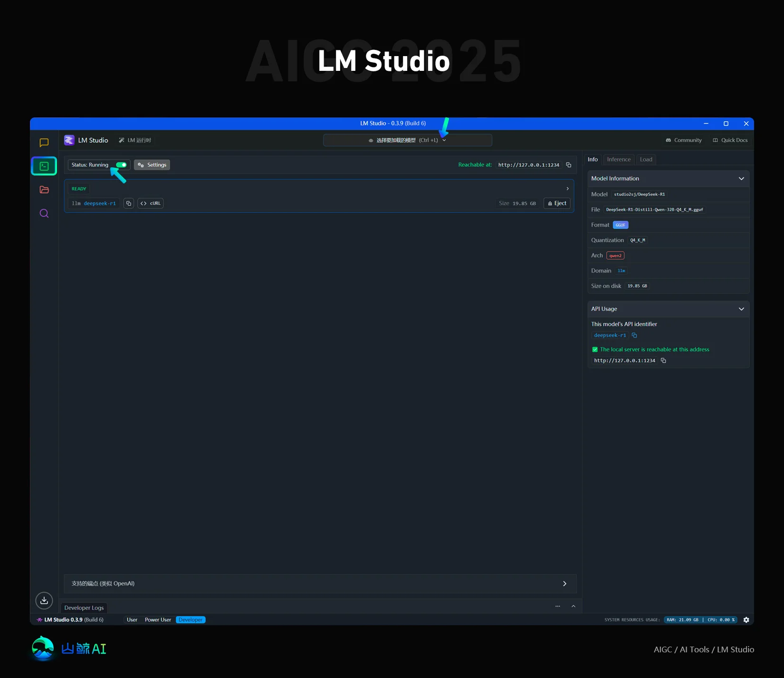Image resolution: width=784 pixels, height=678 pixels.
Task: Click the server URL http://127.0.0.1:1234 field
Action: point(529,165)
